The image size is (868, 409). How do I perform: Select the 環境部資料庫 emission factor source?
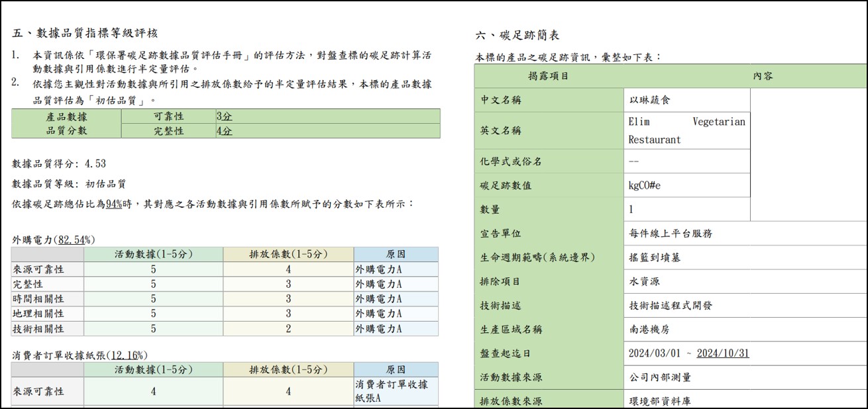(x=660, y=401)
